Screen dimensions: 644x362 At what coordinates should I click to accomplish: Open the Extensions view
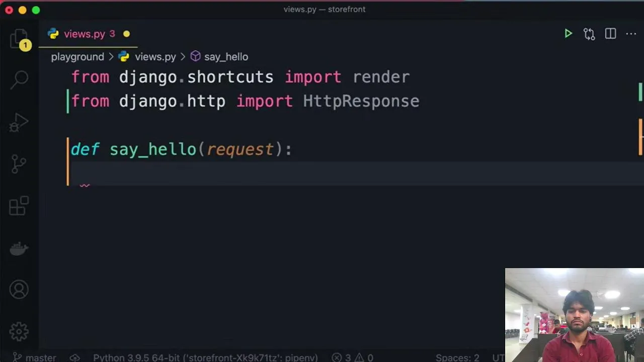[19, 206]
